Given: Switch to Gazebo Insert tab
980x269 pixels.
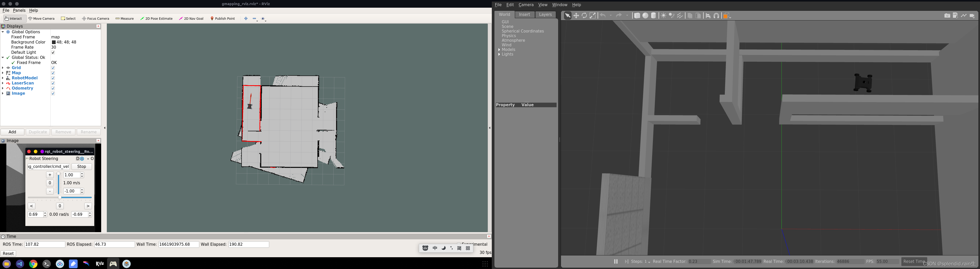Looking at the screenshot, I should coord(525,14).
